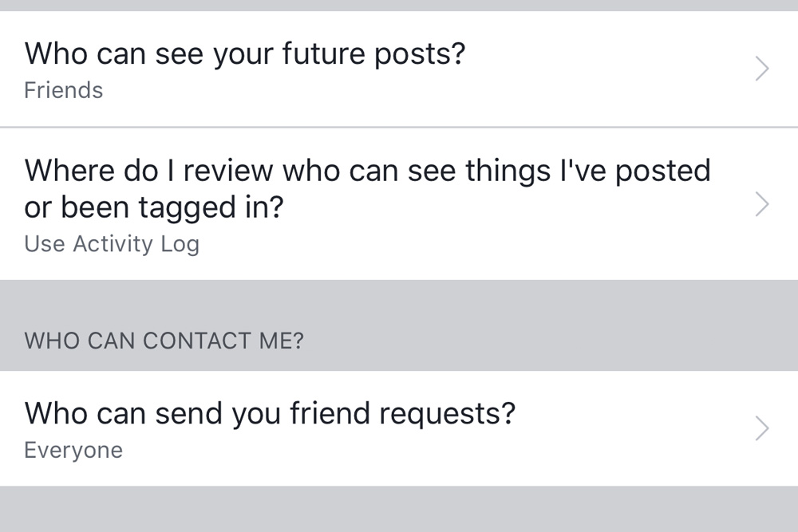The width and height of the screenshot is (798, 532).
Task: Tap chevron beside future posts setting
Action: [762, 69]
